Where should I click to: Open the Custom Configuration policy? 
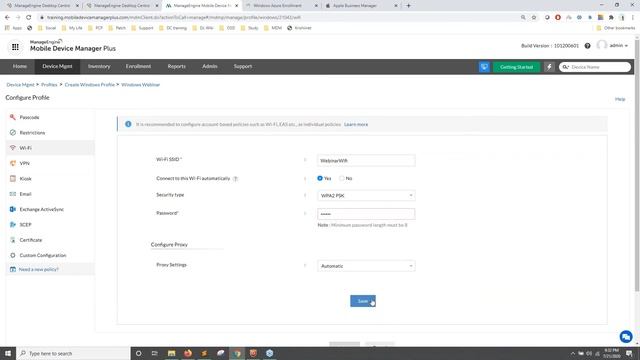(42, 255)
